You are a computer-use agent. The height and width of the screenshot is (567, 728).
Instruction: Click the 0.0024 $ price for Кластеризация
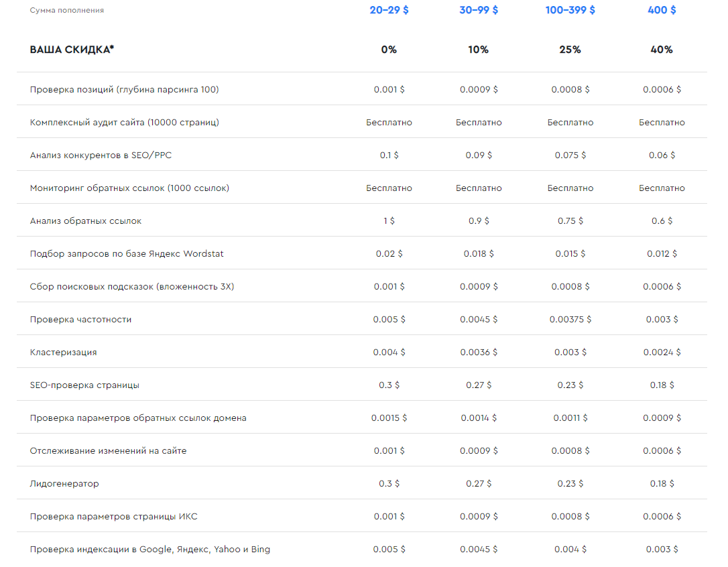point(661,352)
